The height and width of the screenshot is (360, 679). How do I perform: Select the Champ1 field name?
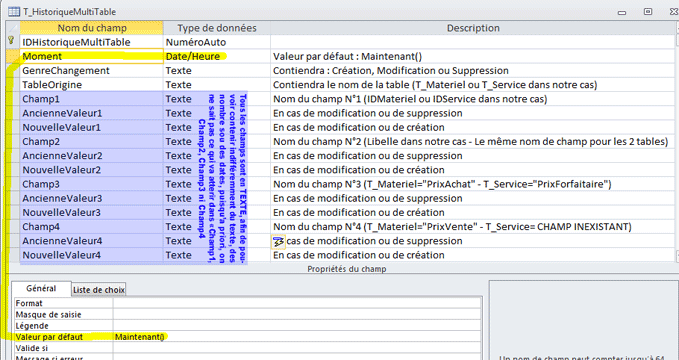pyautogui.click(x=92, y=99)
